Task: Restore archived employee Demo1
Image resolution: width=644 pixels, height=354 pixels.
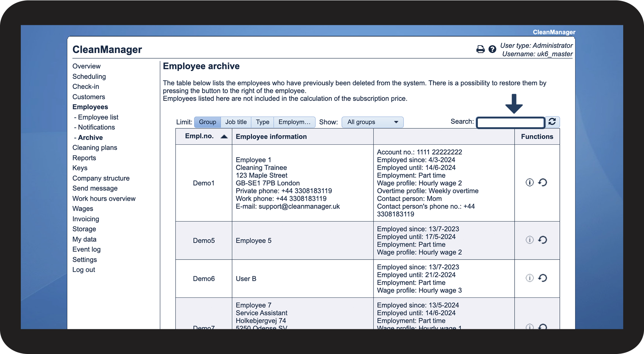Action: 543,182
